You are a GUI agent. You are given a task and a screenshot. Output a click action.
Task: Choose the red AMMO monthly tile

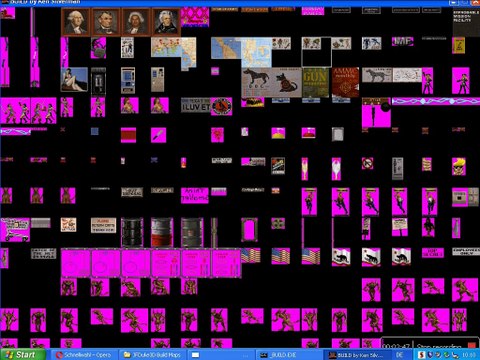(x=345, y=82)
